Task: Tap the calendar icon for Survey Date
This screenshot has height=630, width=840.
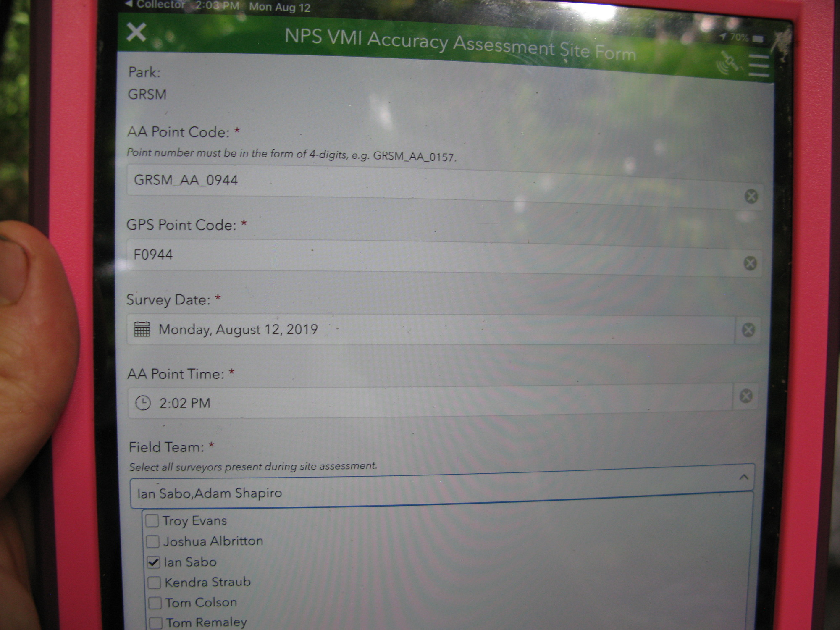Action: pos(142,330)
